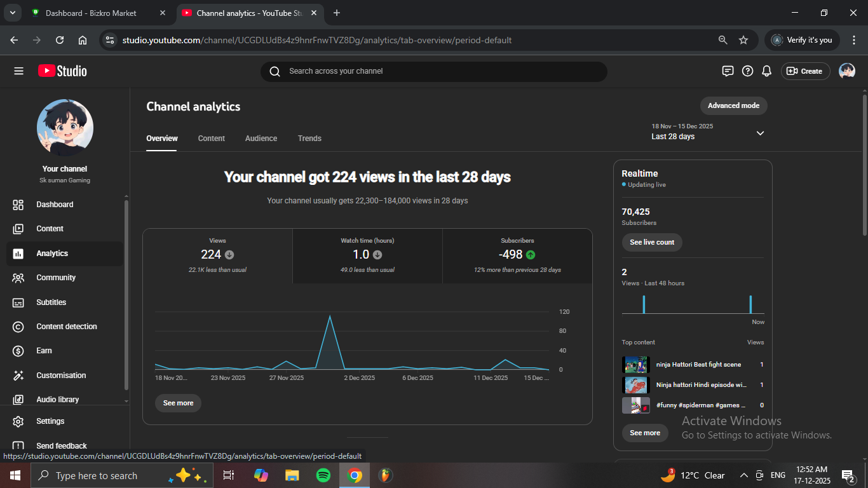Open the ninja Hattori Best fight scene thumbnail
This screenshot has width=868, height=488.
[x=635, y=365]
